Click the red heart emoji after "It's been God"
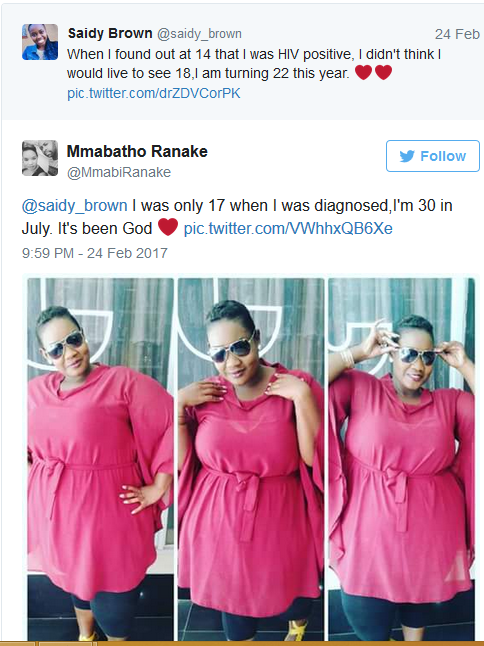Screen dimensions: 484x646 168,227
